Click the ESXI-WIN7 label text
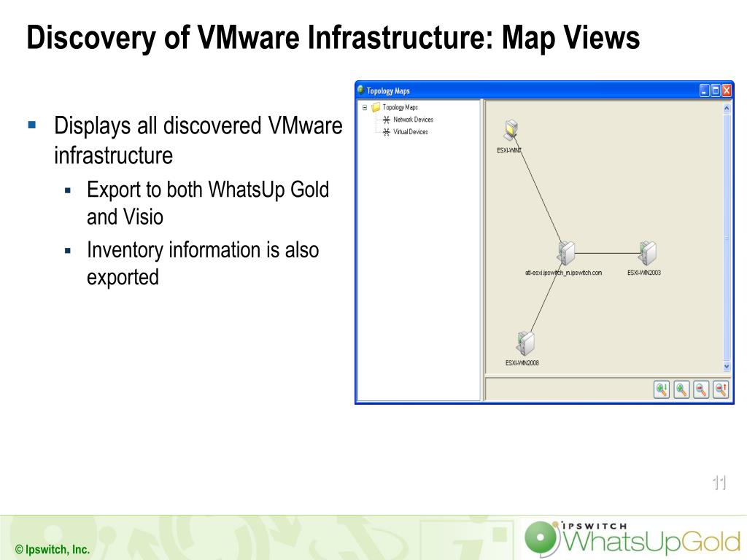The image size is (747, 560). click(x=509, y=150)
